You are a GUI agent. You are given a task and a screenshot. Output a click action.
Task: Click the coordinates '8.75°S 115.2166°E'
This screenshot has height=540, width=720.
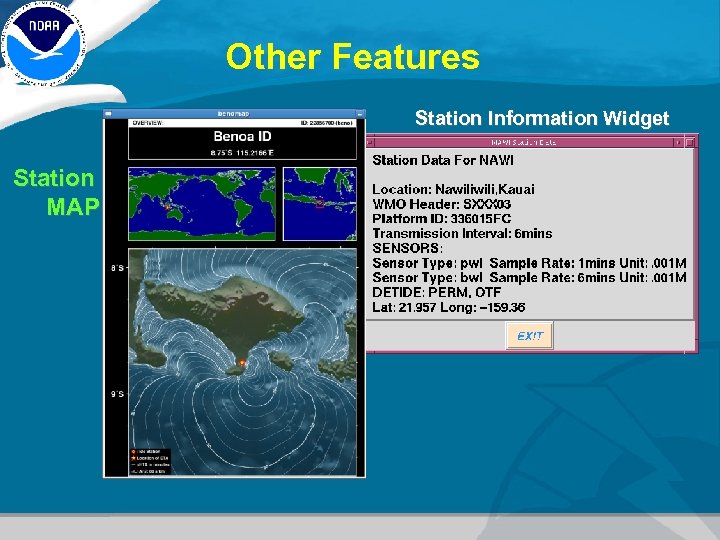coord(242,152)
